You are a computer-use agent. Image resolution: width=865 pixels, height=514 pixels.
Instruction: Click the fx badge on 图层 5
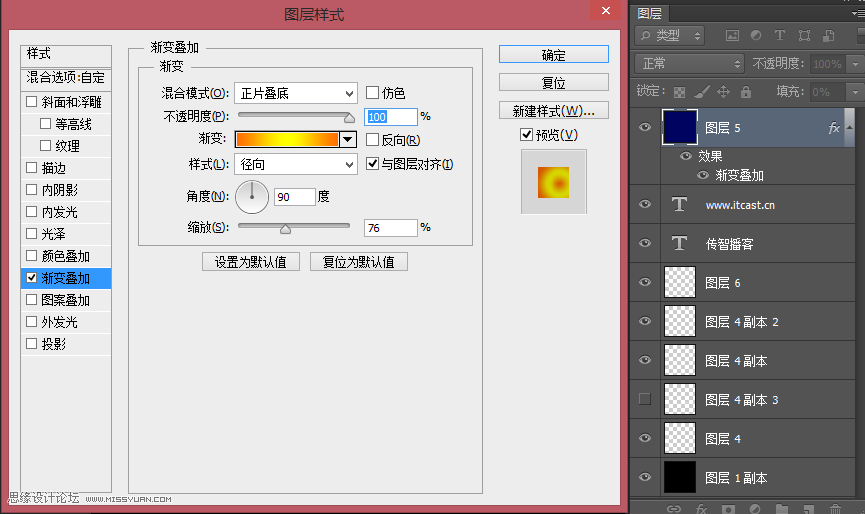(x=834, y=128)
